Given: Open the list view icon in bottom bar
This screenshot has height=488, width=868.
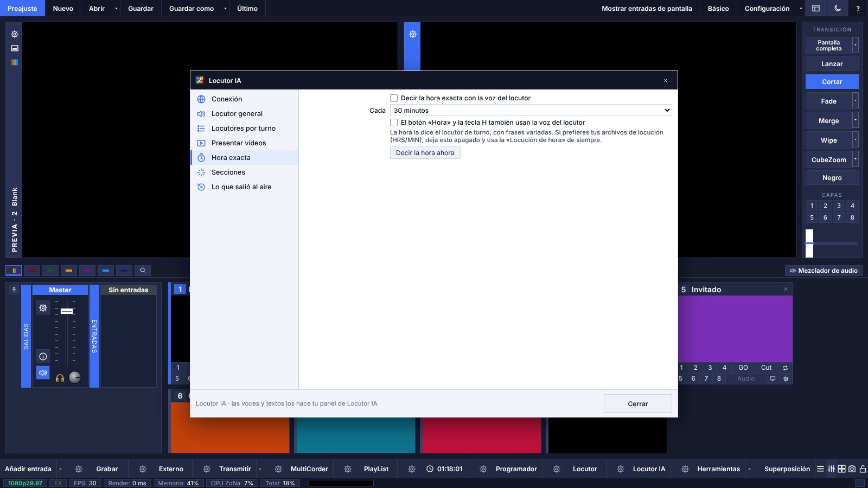Looking at the screenshot, I should click(x=820, y=469).
